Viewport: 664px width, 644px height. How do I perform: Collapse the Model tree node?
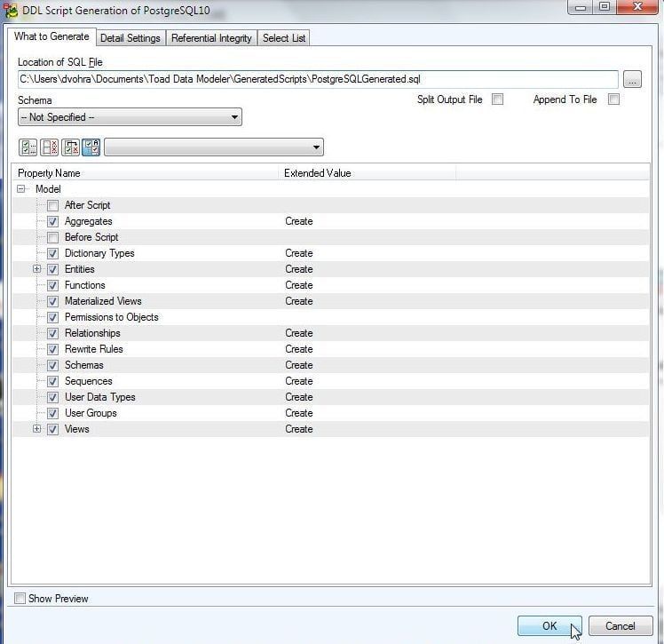tap(20, 189)
